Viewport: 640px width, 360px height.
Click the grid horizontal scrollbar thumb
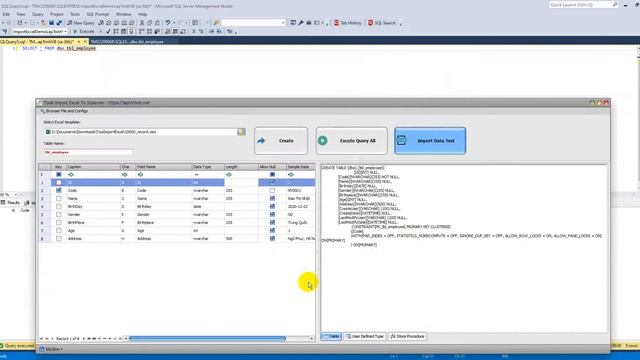(x=207, y=338)
